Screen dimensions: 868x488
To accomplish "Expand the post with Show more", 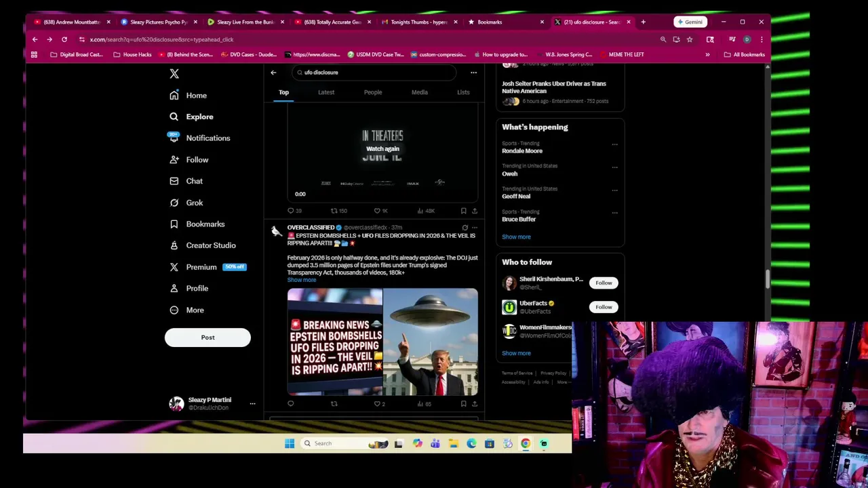I will pos(302,280).
